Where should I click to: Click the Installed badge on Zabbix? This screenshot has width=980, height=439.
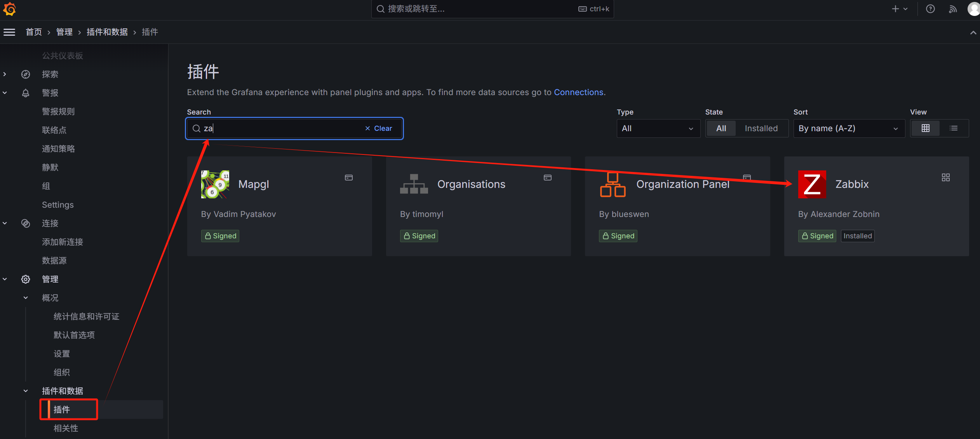click(858, 236)
